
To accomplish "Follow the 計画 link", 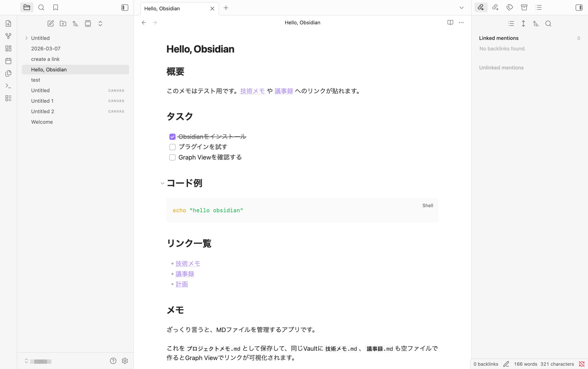I will tap(182, 284).
